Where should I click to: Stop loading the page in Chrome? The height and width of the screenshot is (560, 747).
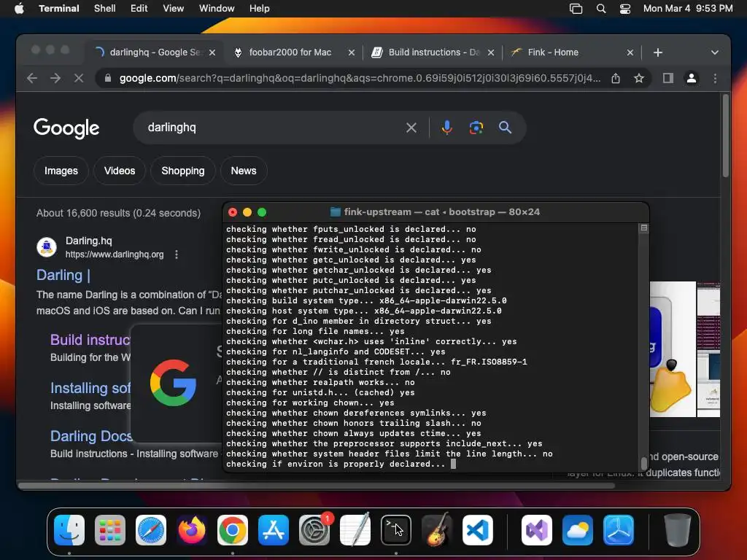[79, 78]
